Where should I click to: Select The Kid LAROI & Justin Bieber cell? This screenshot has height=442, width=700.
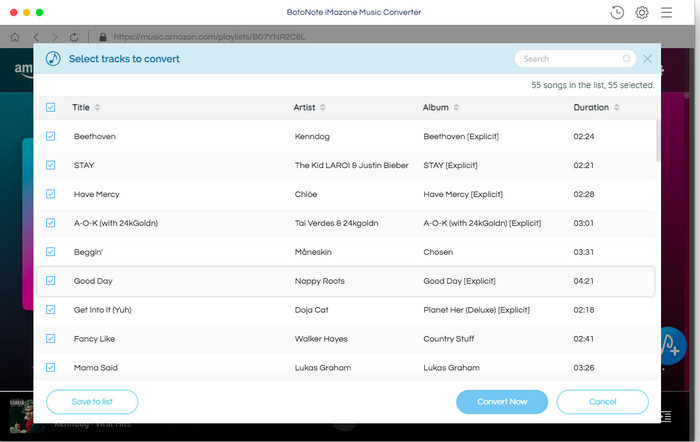click(351, 165)
